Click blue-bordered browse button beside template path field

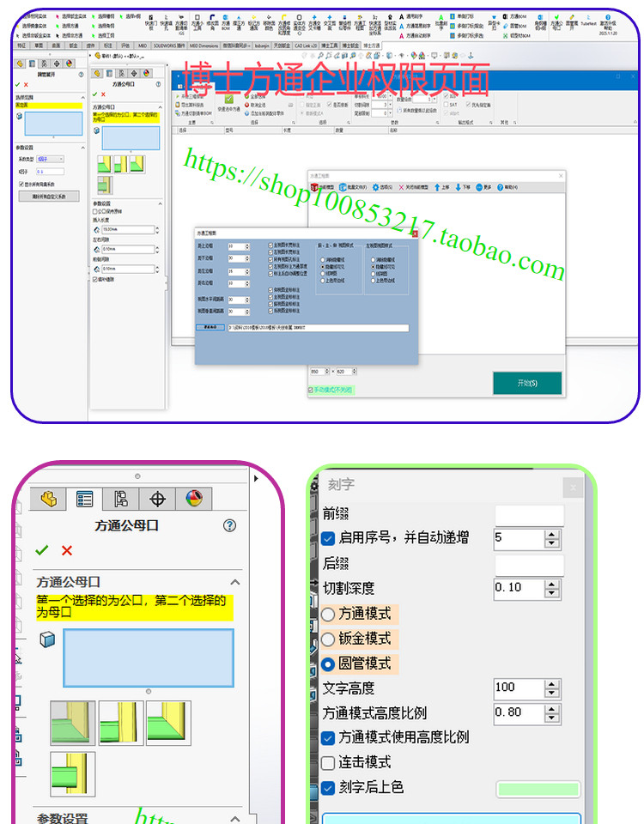point(210,327)
